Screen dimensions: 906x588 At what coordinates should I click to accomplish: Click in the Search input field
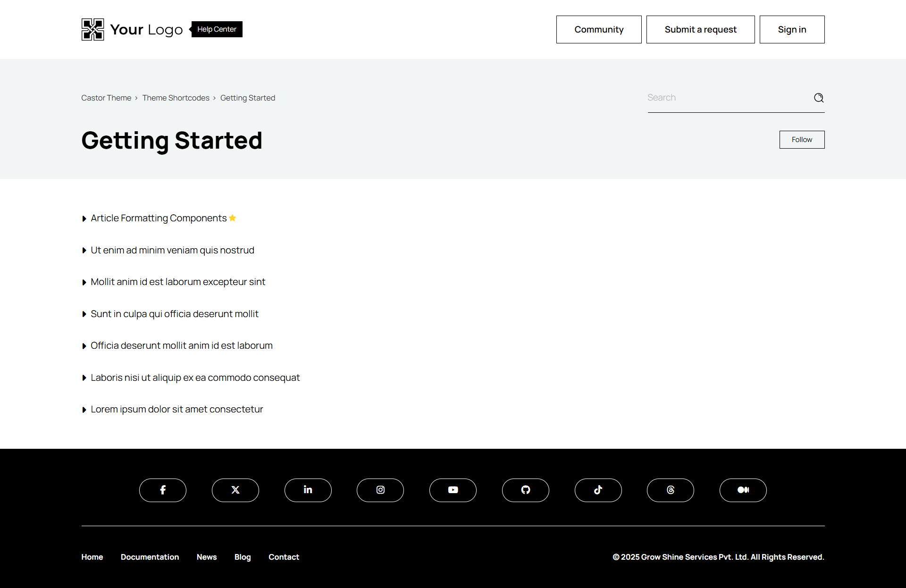(x=727, y=98)
